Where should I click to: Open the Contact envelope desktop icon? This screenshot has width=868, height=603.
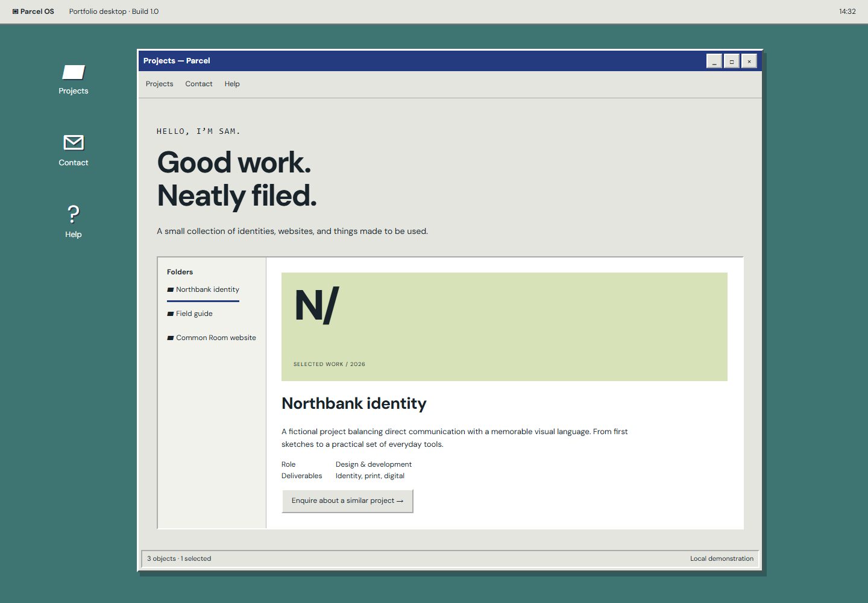coord(74,151)
